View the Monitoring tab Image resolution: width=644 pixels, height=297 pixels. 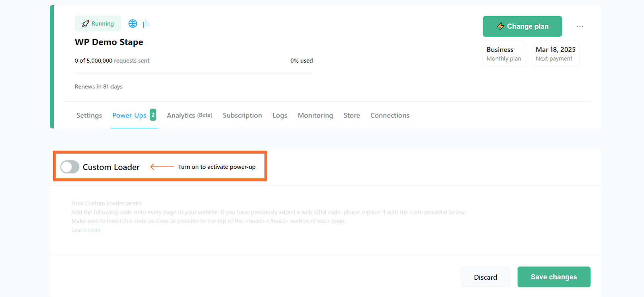pos(315,115)
